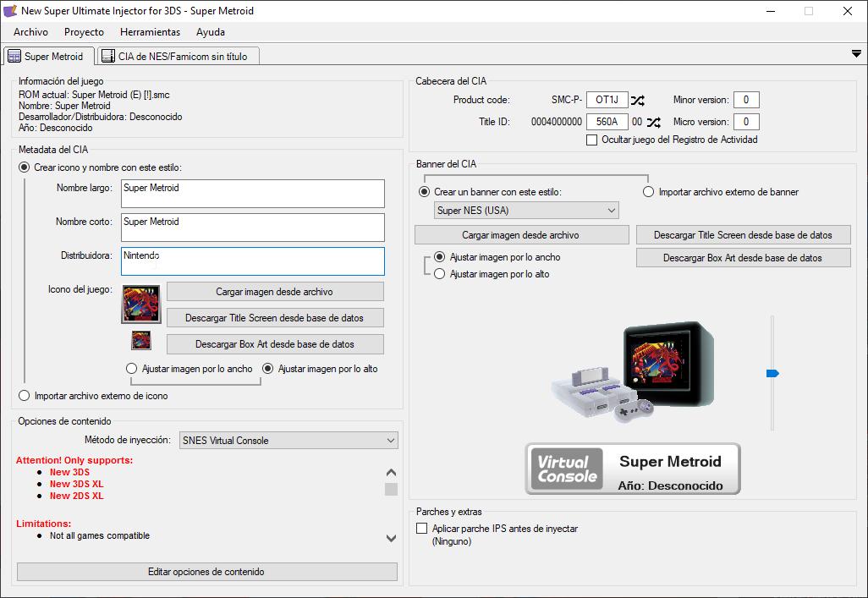The width and height of the screenshot is (868, 598).
Task: Click the Super Metroid tab's SNES icon
Action: pos(14,57)
